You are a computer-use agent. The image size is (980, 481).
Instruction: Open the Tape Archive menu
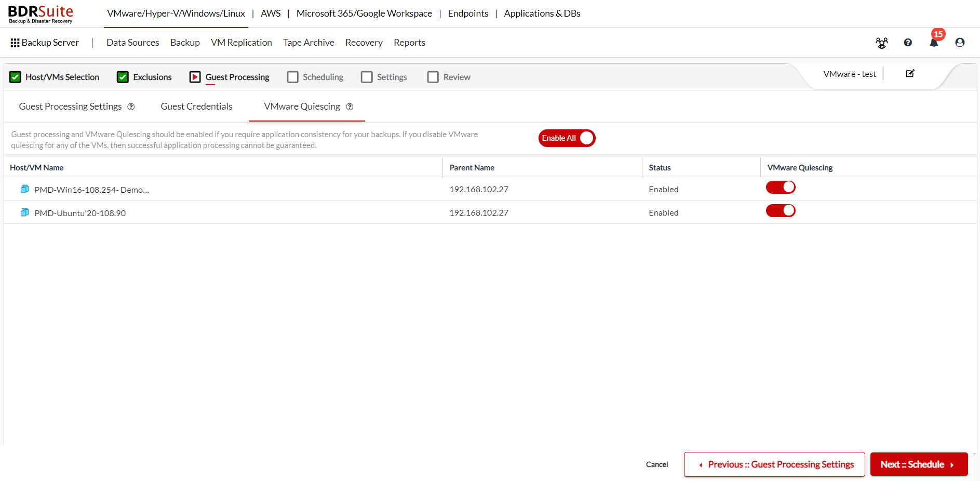click(308, 43)
